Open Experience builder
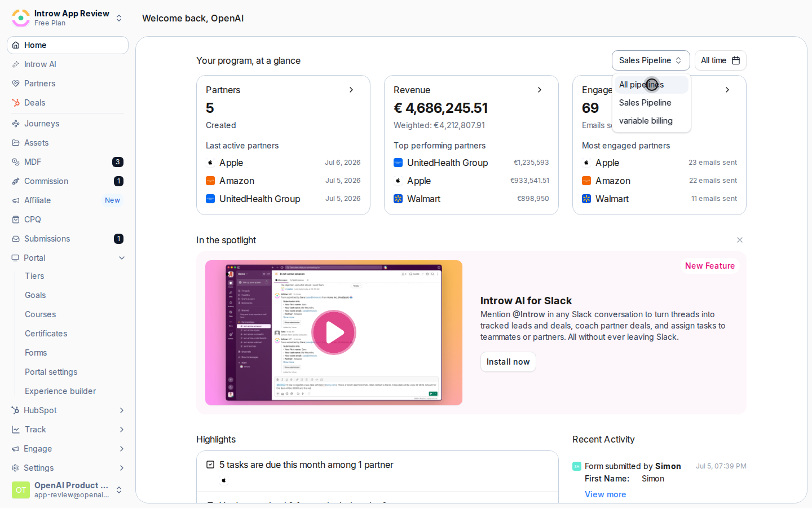The image size is (812, 508). [60, 391]
